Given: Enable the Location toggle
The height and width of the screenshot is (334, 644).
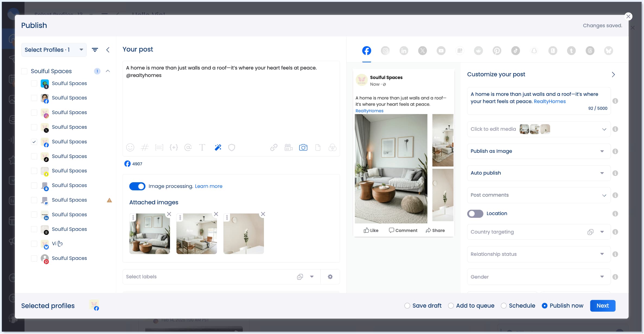Looking at the screenshot, I should [x=475, y=214].
